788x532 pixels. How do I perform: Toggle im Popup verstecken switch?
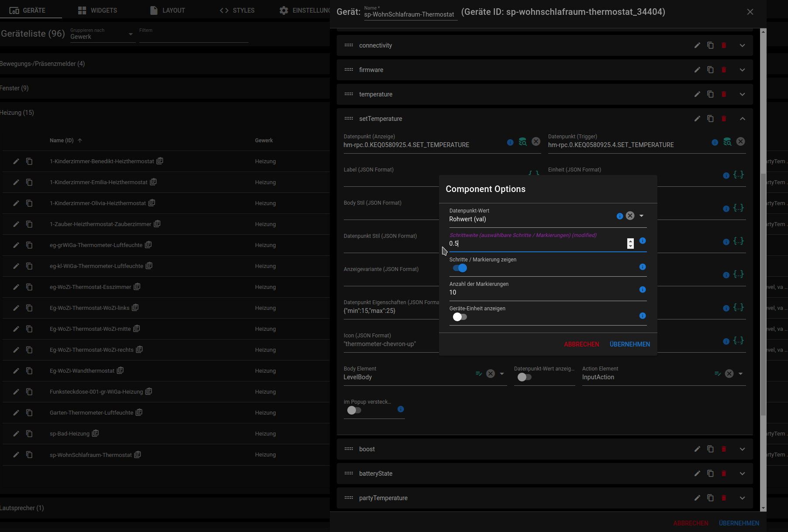(x=354, y=410)
